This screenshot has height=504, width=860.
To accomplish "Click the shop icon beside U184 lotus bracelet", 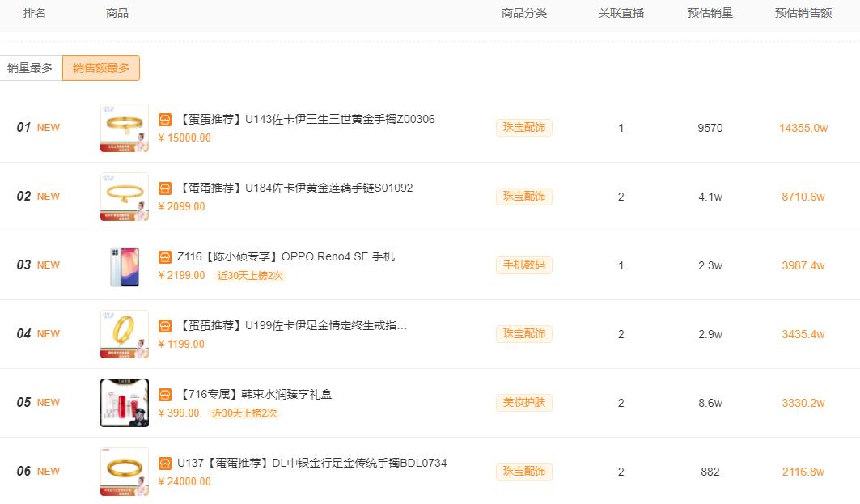I will (167, 187).
